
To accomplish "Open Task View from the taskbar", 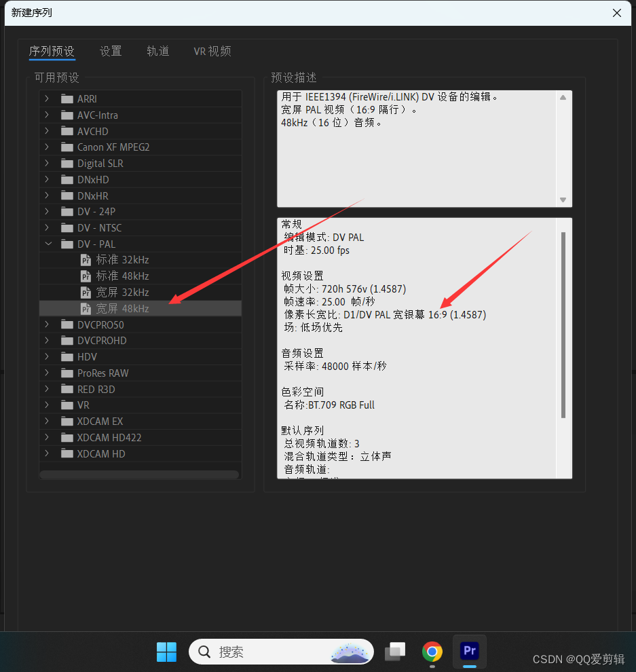I will point(395,652).
